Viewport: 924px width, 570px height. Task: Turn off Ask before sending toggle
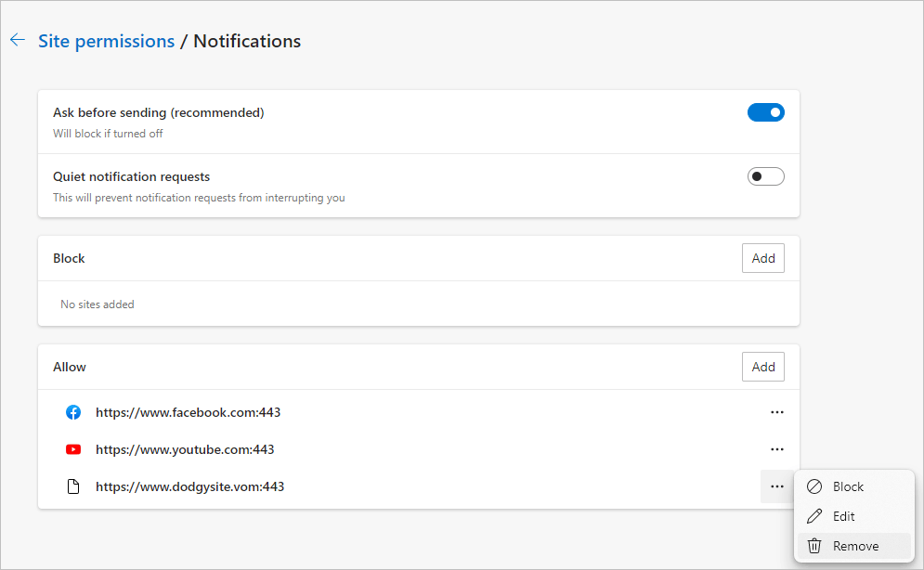(x=765, y=112)
